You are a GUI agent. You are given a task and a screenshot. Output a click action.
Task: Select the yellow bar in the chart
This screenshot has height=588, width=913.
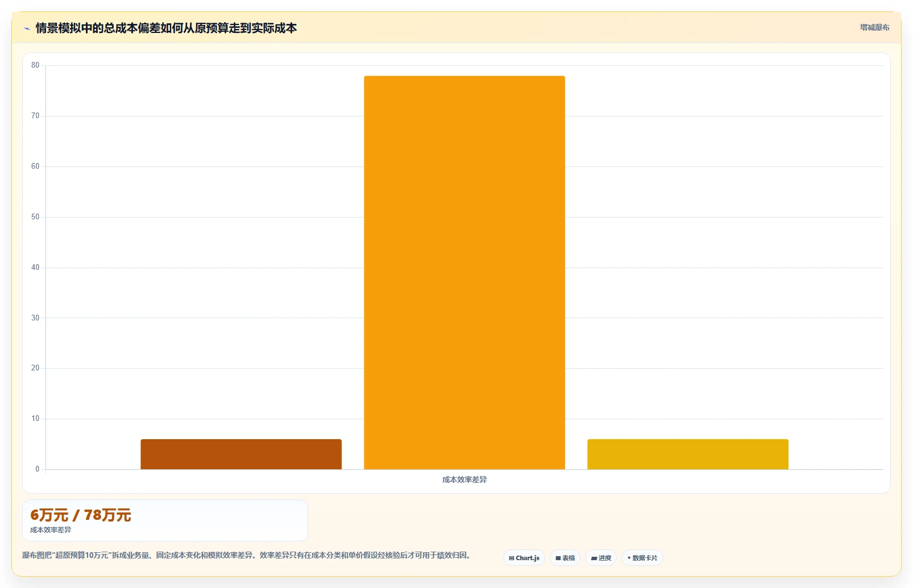click(x=688, y=454)
